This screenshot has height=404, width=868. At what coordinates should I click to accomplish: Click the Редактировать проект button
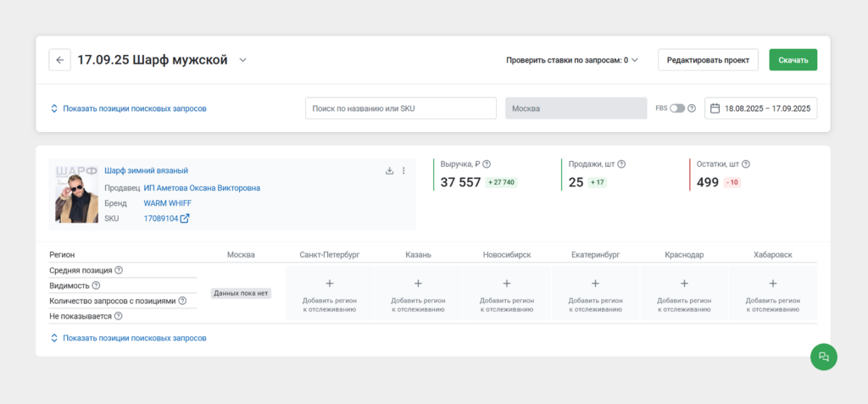point(708,60)
